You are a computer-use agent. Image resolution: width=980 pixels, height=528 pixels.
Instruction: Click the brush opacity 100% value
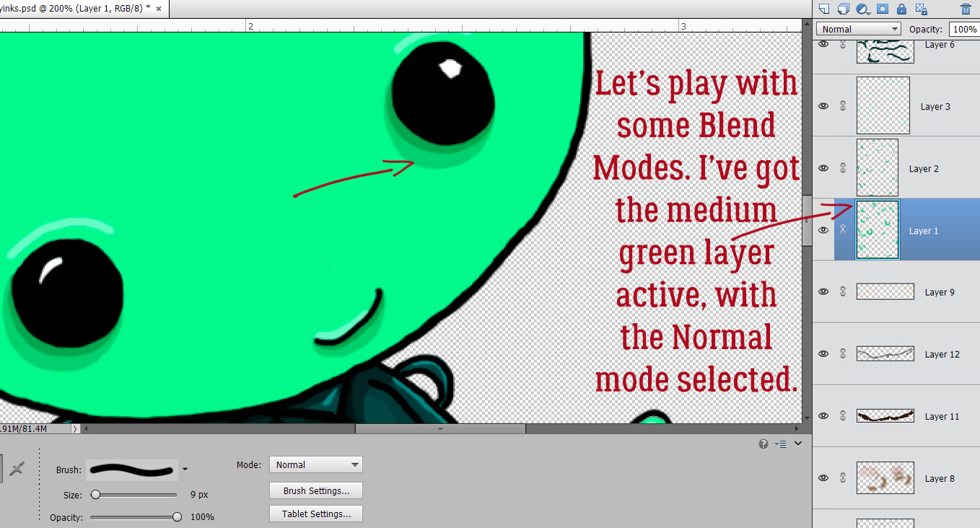(202, 517)
